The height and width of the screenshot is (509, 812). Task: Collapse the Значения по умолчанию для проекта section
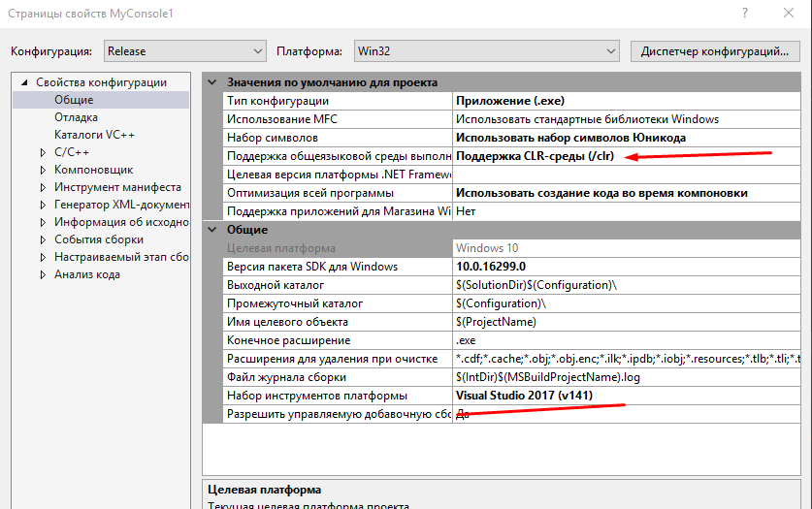(x=213, y=82)
